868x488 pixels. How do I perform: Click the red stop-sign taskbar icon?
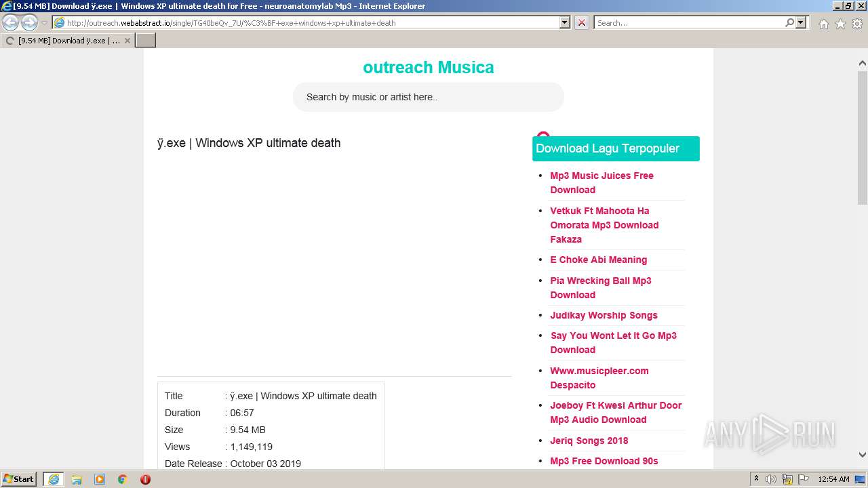[x=145, y=479]
